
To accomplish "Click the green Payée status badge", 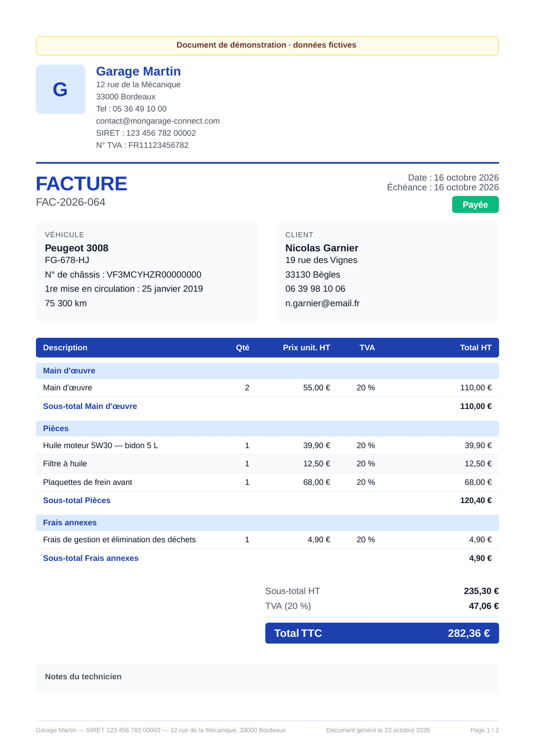I will pyautogui.click(x=475, y=205).
